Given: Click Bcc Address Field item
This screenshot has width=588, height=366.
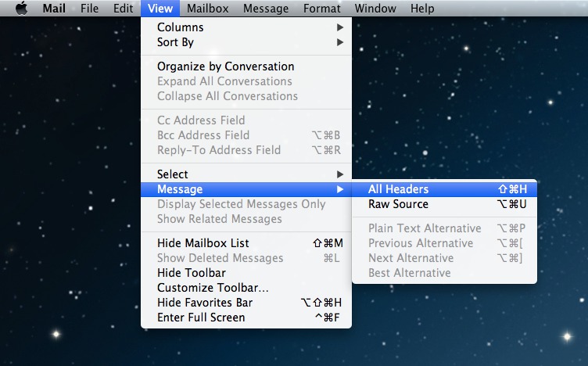Looking at the screenshot, I should pyautogui.click(x=246, y=135).
